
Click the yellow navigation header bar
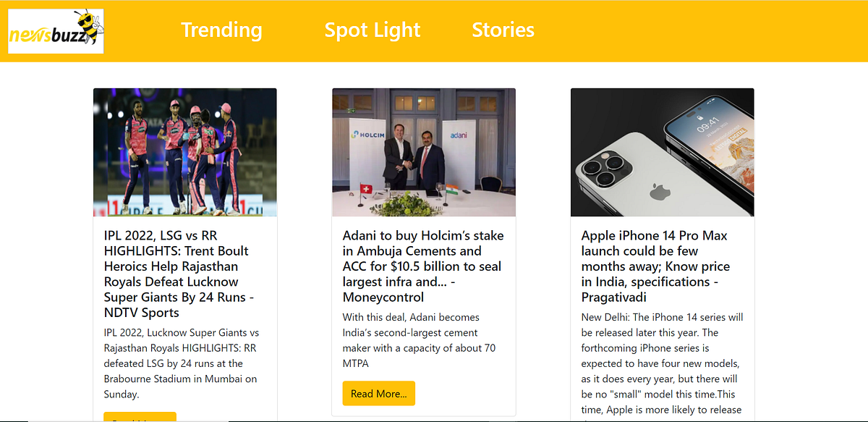pyautogui.click(x=651, y=30)
